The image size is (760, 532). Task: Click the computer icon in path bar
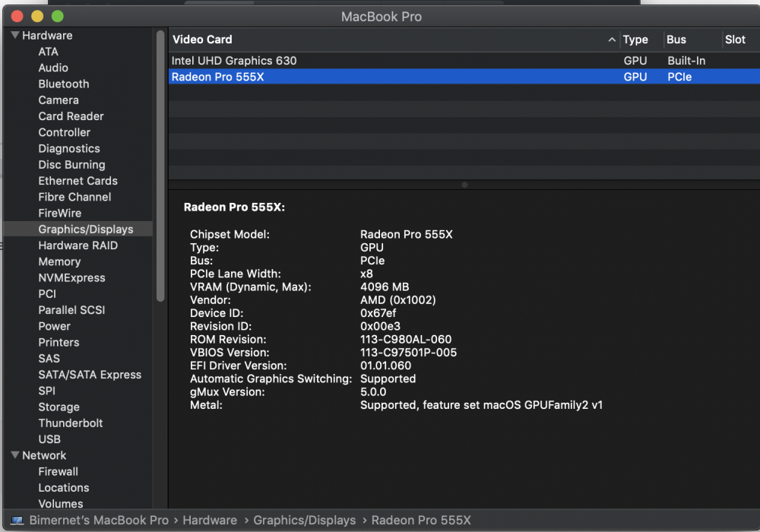[x=17, y=521]
